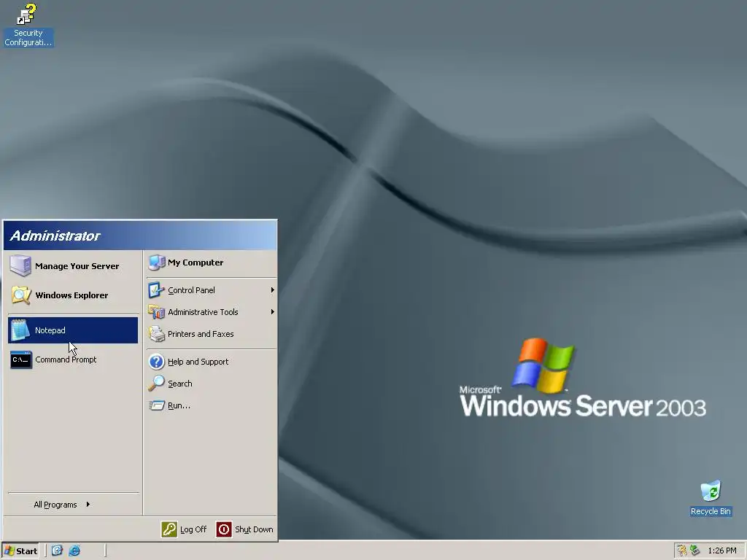Image resolution: width=747 pixels, height=560 pixels.
Task: Open the Help and Support label
Action: 198,362
